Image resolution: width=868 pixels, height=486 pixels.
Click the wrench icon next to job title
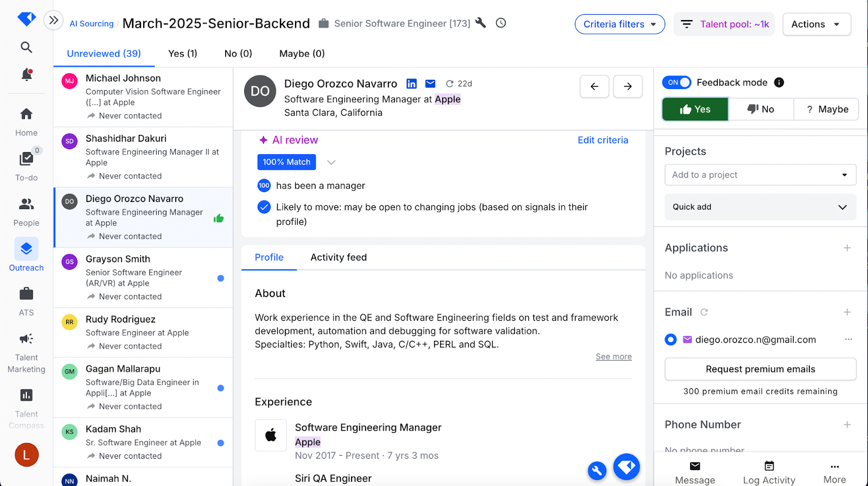(481, 23)
